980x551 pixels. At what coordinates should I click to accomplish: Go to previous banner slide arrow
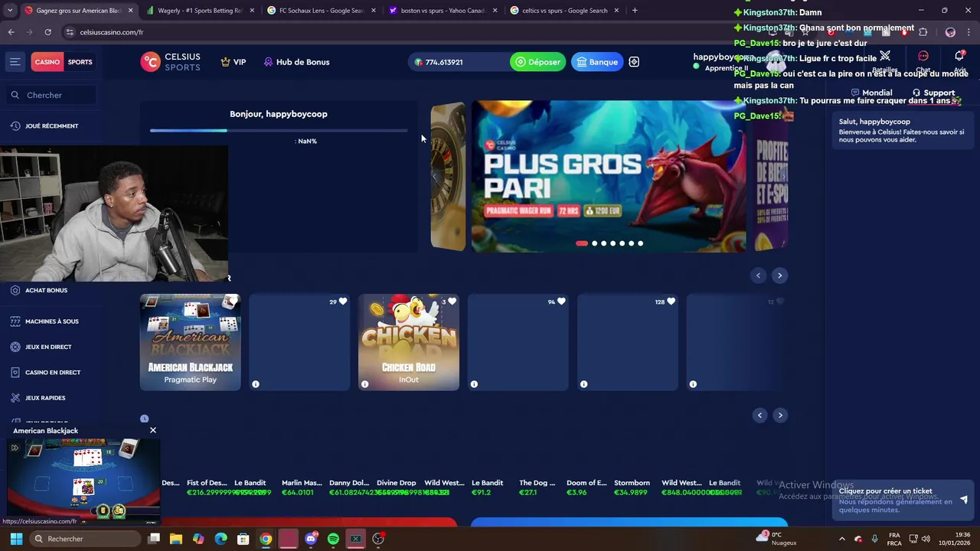coord(435,177)
